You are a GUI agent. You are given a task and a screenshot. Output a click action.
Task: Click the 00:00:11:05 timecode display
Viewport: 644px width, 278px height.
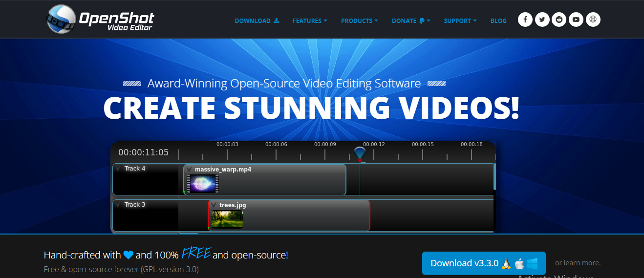tap(143, 152)
